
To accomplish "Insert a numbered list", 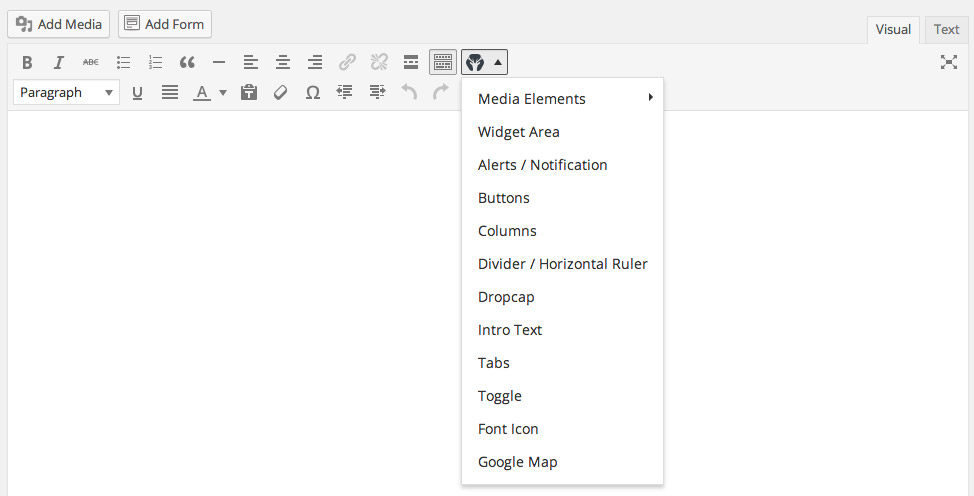I will pos(155,62).
